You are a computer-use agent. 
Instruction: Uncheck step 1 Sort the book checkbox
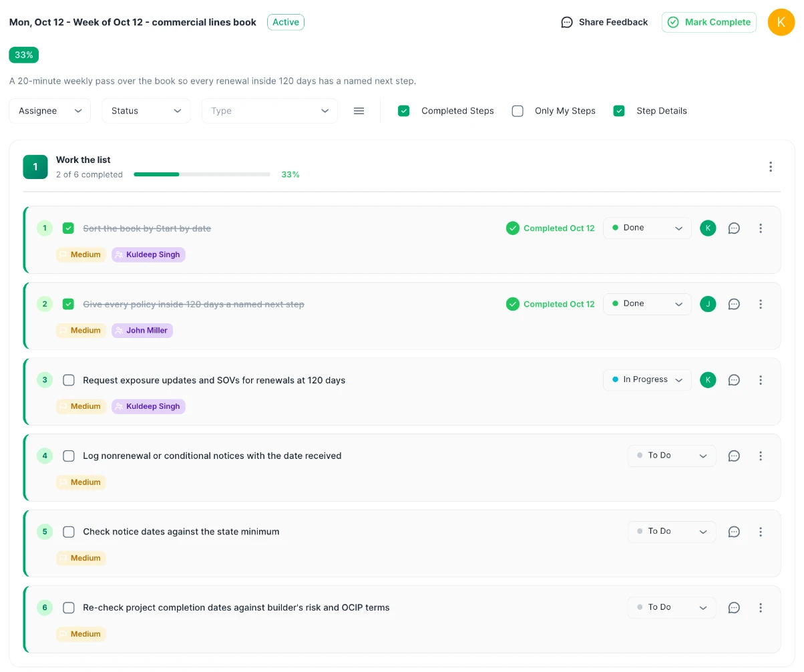click(x=68, y=228)
